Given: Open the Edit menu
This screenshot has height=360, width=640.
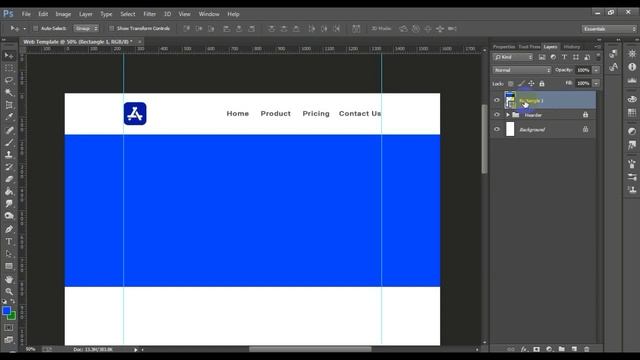Looking at the screenshot, I should [x=43, y=14].
